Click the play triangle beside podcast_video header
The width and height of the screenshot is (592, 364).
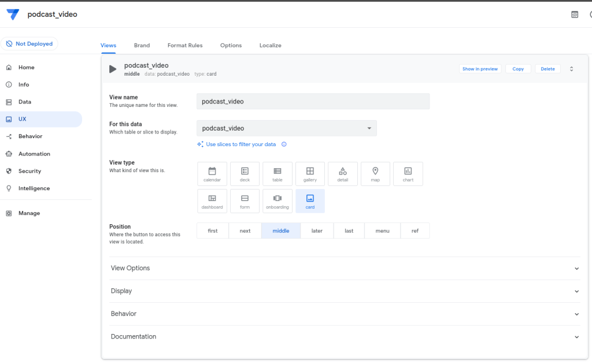[113, 69]
